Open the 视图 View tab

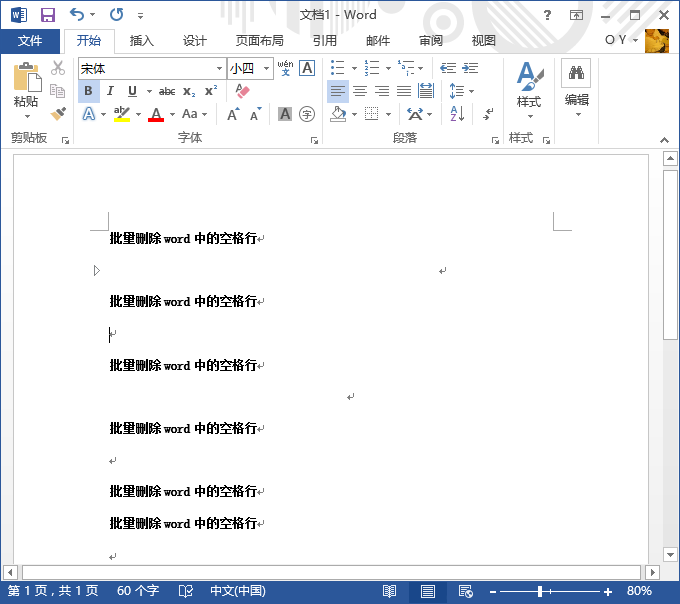click(x=483, y=41)
